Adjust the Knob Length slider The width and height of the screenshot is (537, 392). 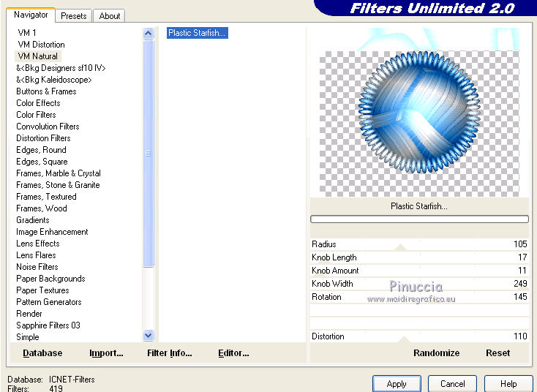[x=419, y=257]
